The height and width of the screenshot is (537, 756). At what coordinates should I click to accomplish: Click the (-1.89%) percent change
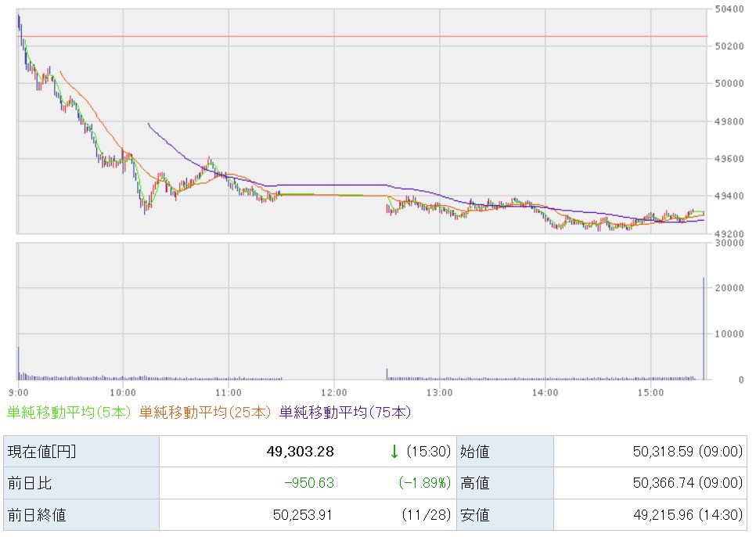[423, 483]
